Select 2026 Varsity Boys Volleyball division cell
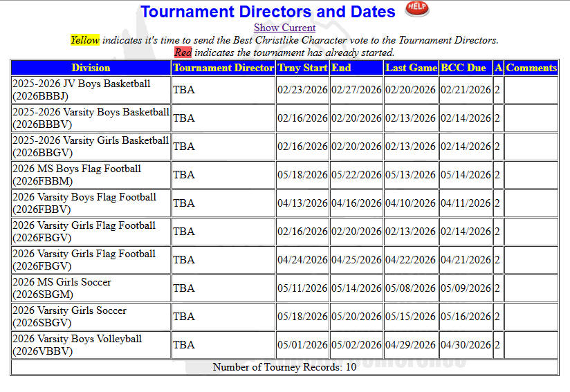Image resolution: width=570 pixels, height=392 pixels. (x=91, y=345)
